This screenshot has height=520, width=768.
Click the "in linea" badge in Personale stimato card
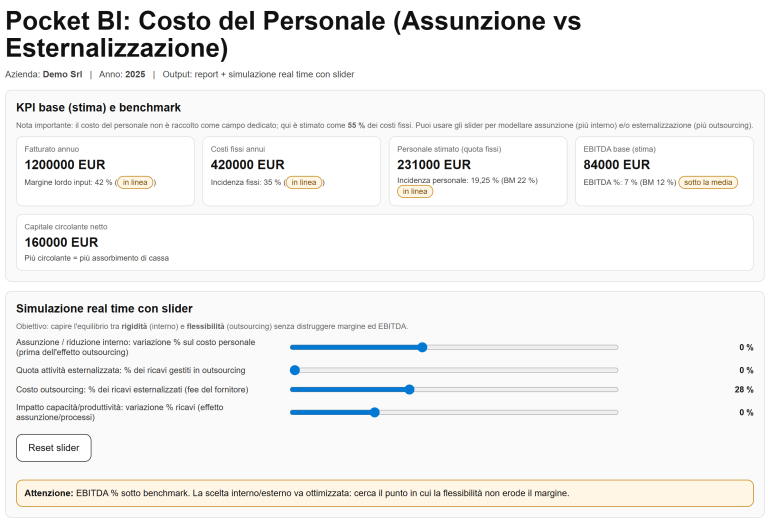coord(414,191)
